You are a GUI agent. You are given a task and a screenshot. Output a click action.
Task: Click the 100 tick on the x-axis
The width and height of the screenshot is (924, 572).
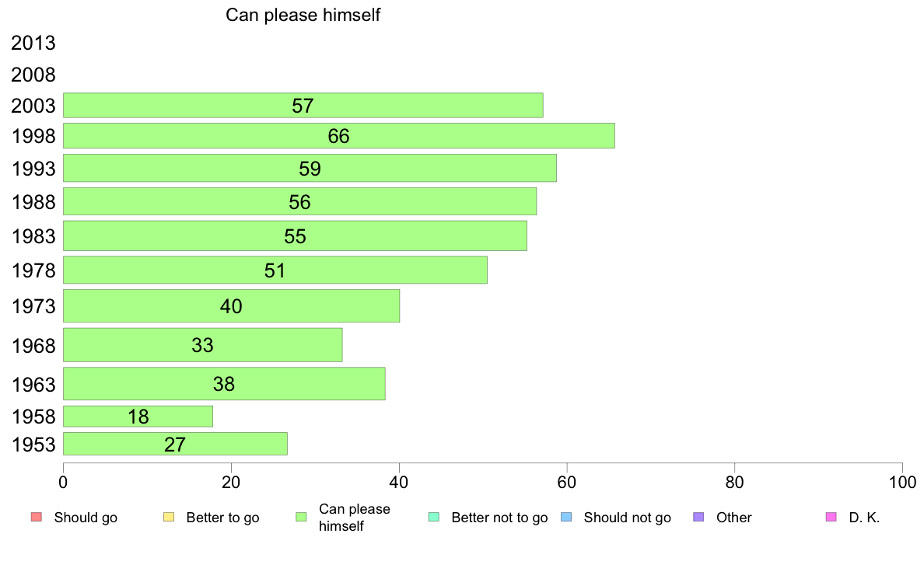tap(902, 483)
